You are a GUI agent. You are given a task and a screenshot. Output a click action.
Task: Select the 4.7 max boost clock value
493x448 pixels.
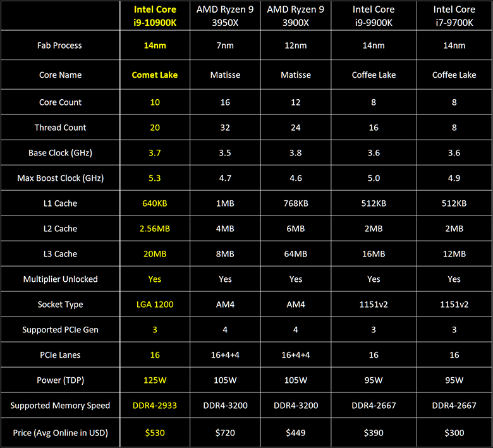click(x=225, y=178)
